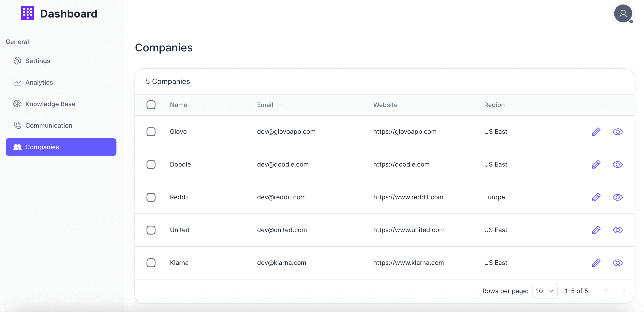Click the https://doodle.com website cell

(x=401, y=164)
